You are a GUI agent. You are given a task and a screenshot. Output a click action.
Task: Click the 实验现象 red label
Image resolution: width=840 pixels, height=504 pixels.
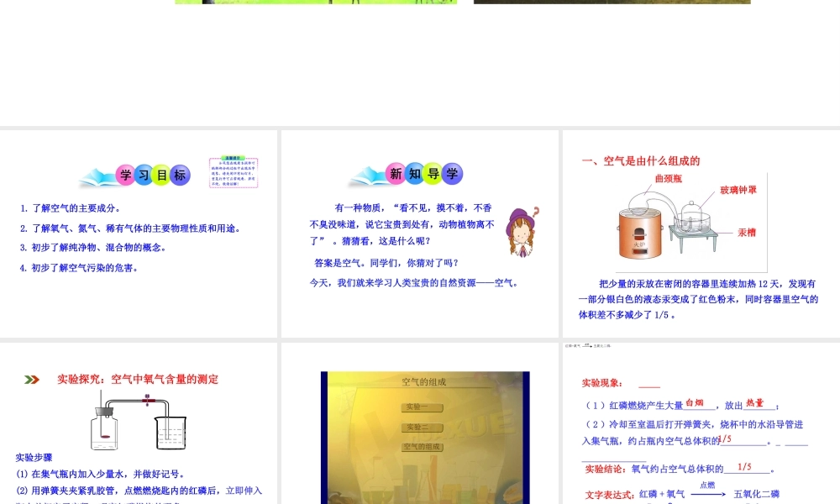point(602,383)
